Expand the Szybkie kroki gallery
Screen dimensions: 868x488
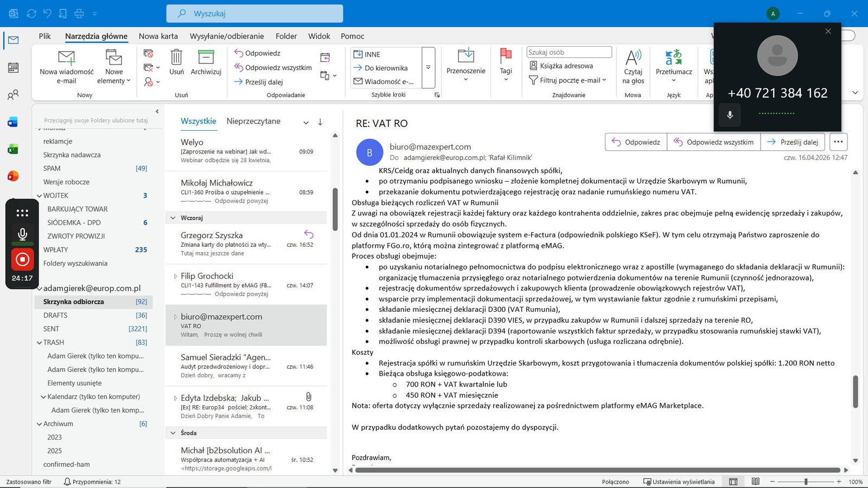(x=428, y=68)
